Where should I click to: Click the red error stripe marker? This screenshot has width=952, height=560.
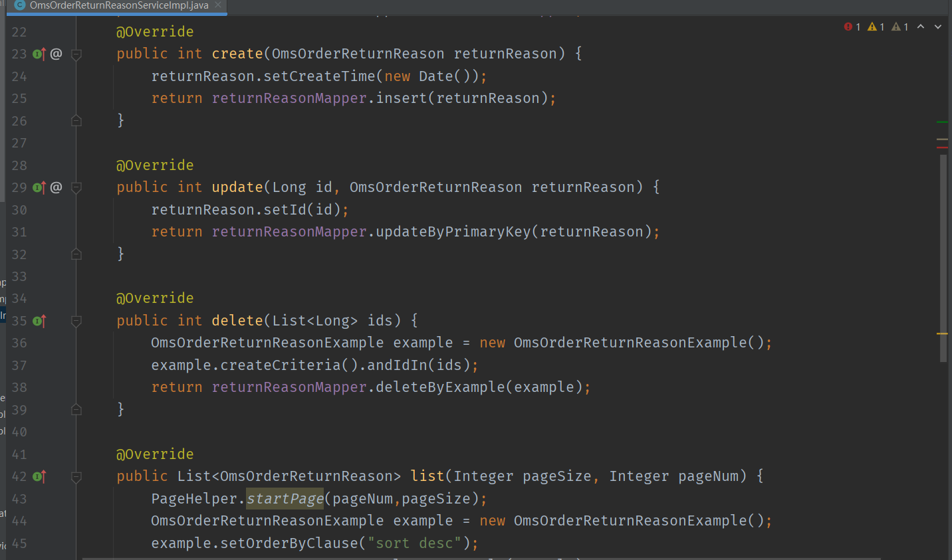coord(942,146)
